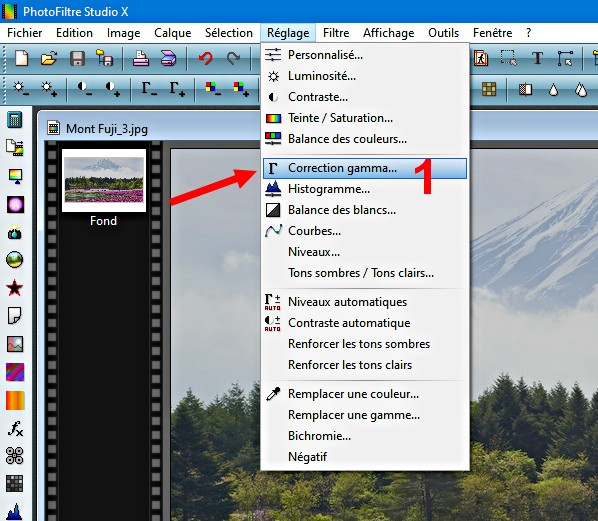Viewport: 598px width, 521px height.
Task: Open a file with the folder icon
Action: 49,59
